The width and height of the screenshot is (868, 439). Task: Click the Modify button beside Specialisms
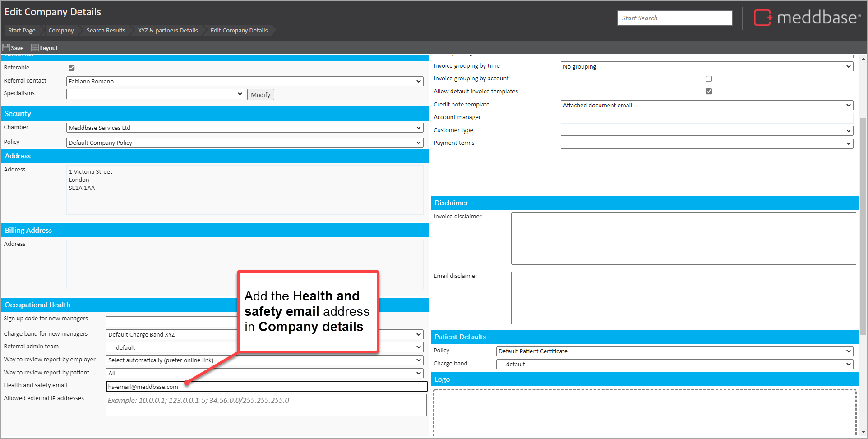pyautogui.click(x=260, y=95)
